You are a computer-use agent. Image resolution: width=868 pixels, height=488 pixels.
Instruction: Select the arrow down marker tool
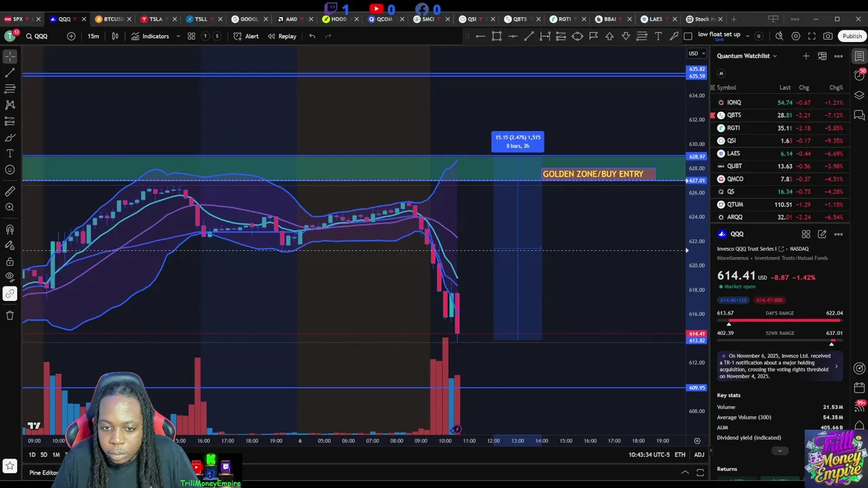(626, 36)
